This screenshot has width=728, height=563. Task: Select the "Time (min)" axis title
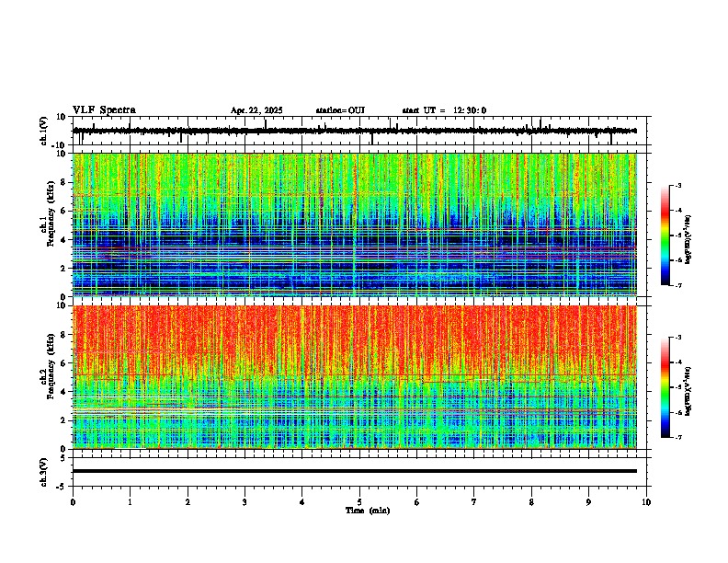[x=368, y=511]
